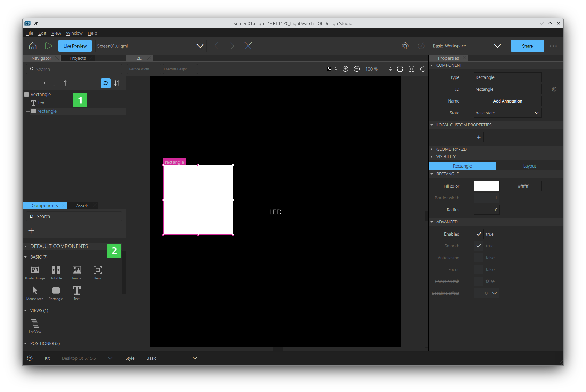The image size is (586, 392).
Task: Click Add Annotation in Properties
Action: point(507,101)
